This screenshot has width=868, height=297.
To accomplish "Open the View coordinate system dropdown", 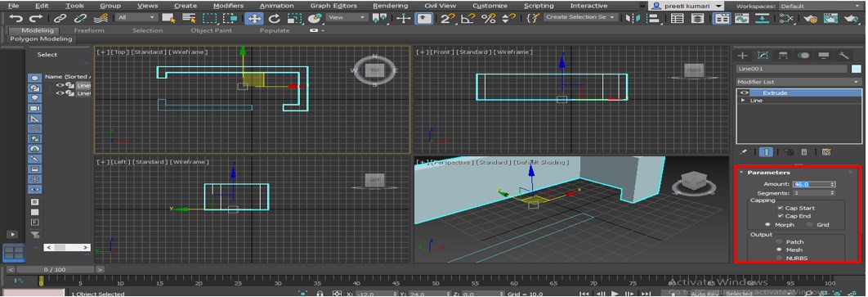I will click(347, 18).
